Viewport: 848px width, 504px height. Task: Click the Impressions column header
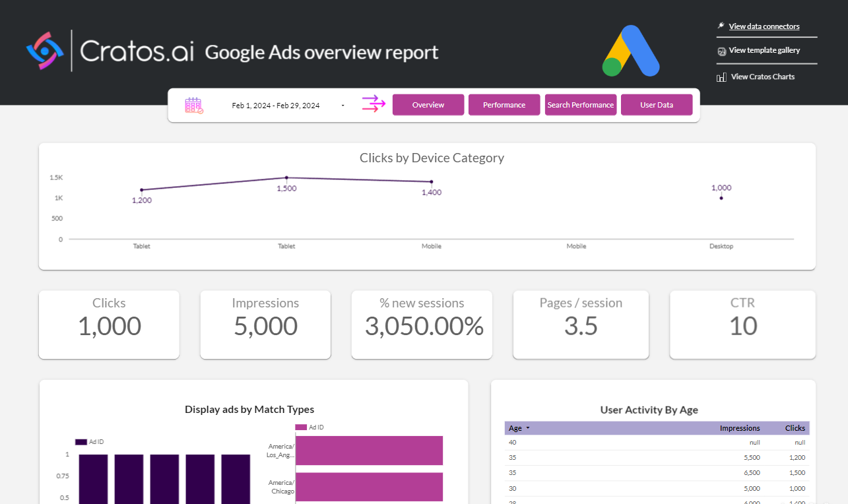(x=740, y=428)
